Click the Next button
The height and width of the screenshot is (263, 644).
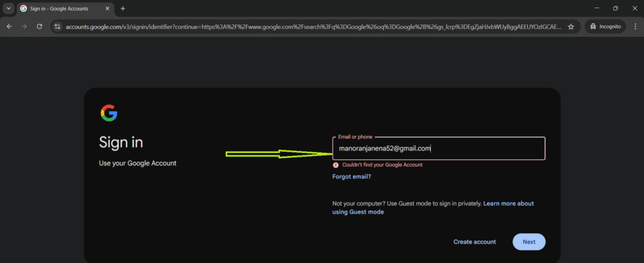(x=529, y=242)
